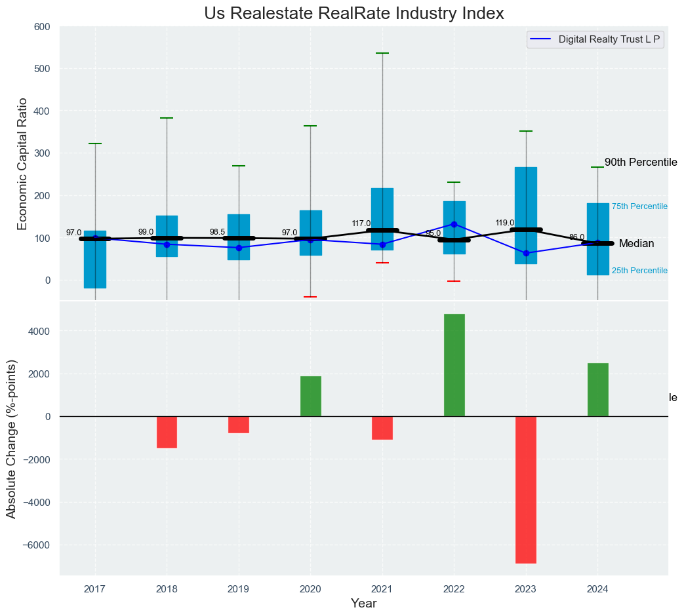Screen dimensions: 684x616
Task: Select the green 2024 absolute change bar
Action: [x=597, y=389]
